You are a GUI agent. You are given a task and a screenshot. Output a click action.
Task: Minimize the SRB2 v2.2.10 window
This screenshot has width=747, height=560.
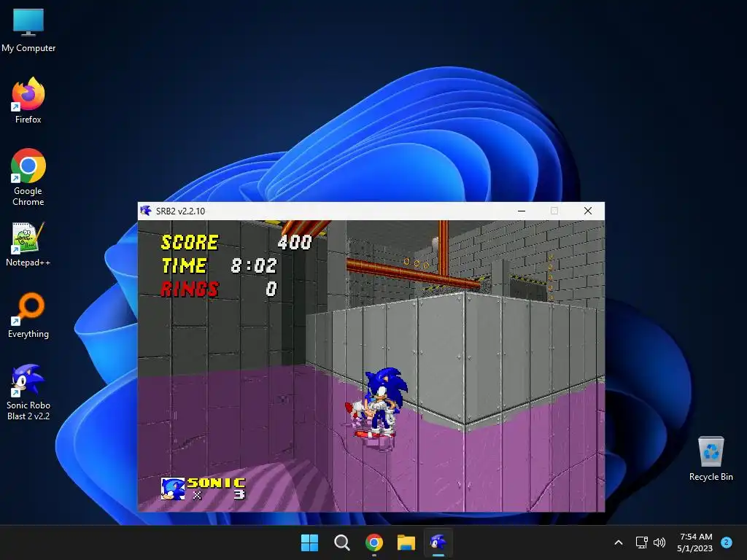coord(522,211)
